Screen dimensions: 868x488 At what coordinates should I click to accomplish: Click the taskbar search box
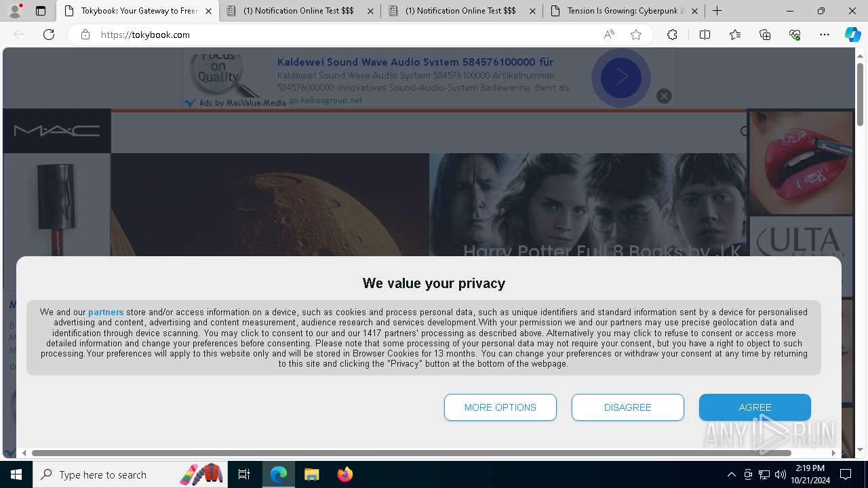130,474
